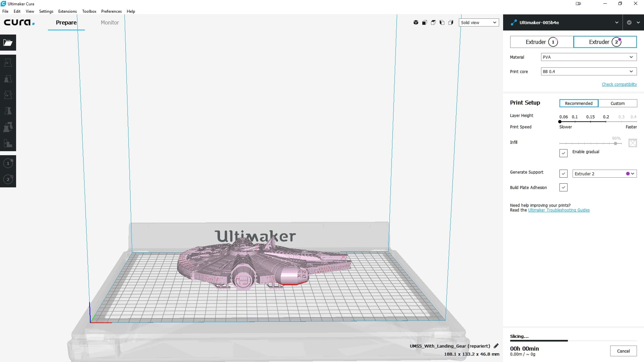Select the Extruder 1 tab
The height and width of the screenshot is (362, 644).
542,42
